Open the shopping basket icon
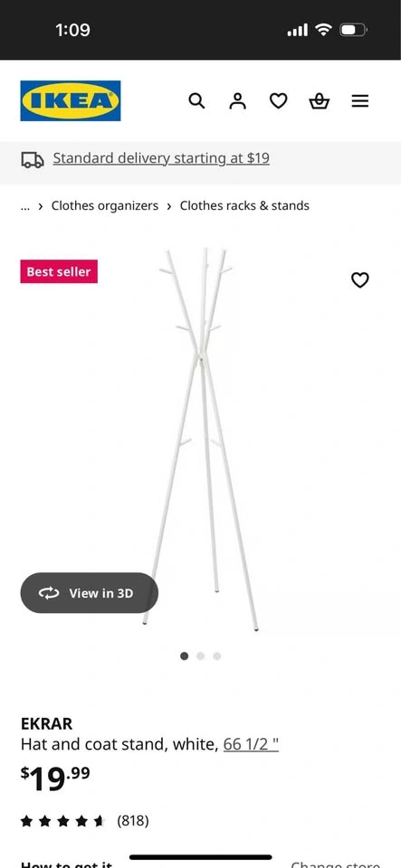 click(x=319, y=100)
